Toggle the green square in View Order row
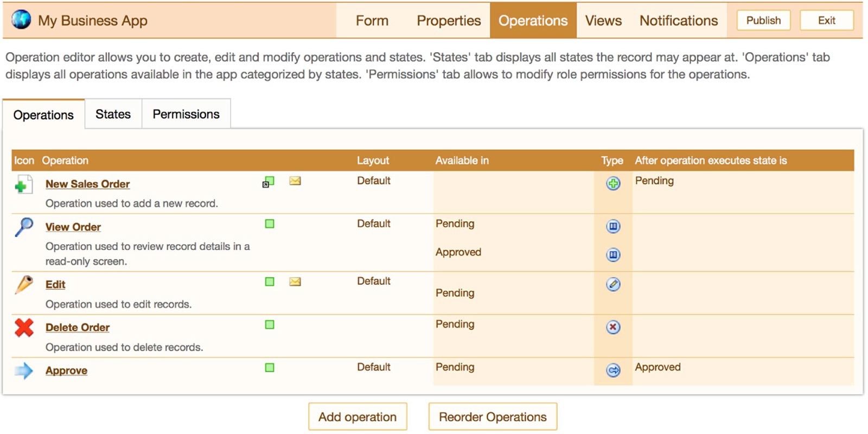This screenshot has width=868, height=434. pos(270,224)
